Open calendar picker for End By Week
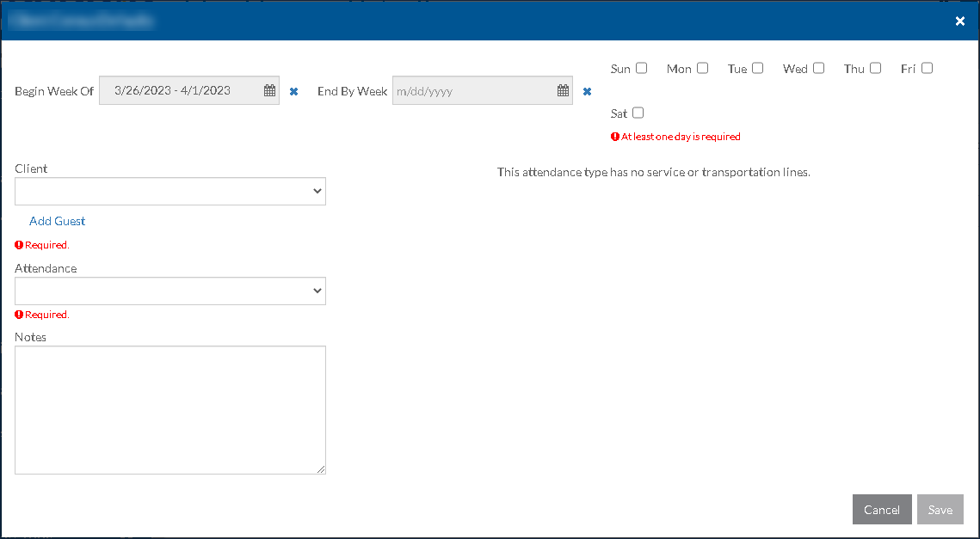The height and width of the screenshot is (539, 980). pyautogui.click(x=563, y=90)
